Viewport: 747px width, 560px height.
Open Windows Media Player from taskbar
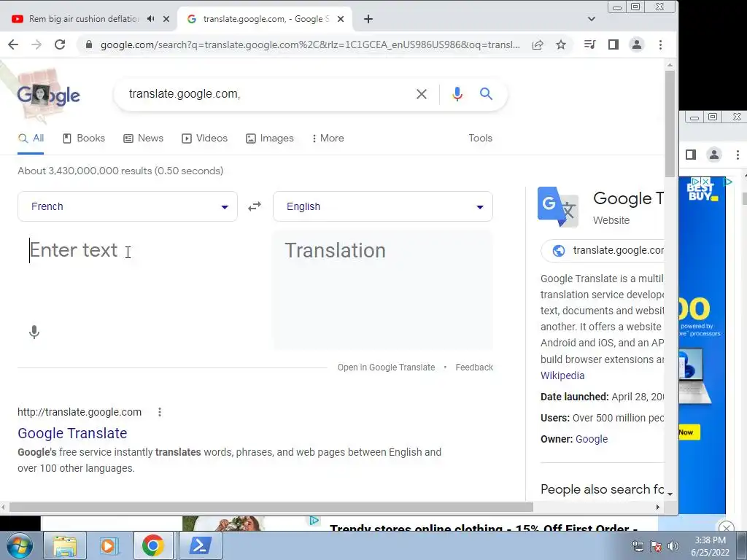tap(109, 545)
